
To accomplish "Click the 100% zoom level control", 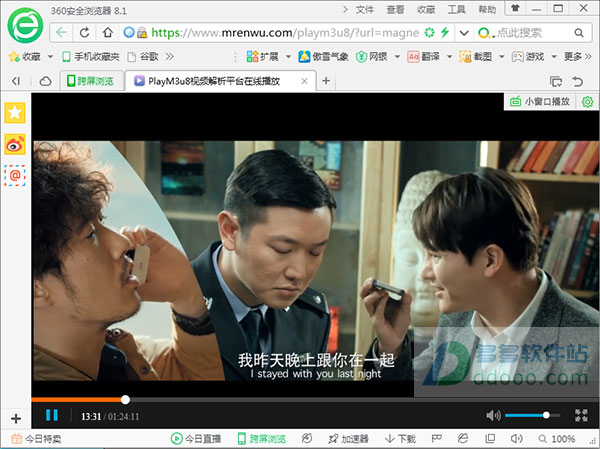I will [x=557, y=439].
